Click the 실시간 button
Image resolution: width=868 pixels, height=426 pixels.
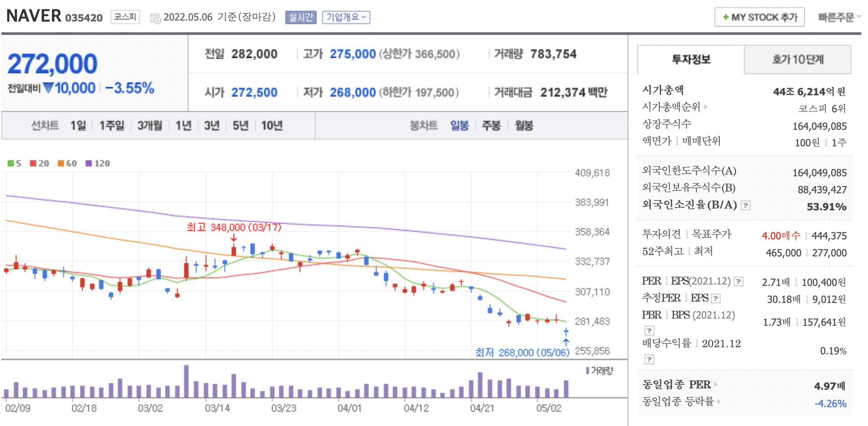(x=301, y=17)
